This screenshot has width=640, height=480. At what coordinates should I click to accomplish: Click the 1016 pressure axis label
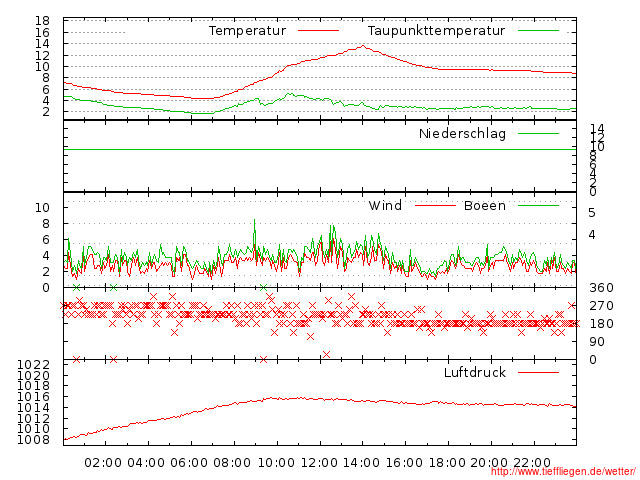click(x=33, y=397)
